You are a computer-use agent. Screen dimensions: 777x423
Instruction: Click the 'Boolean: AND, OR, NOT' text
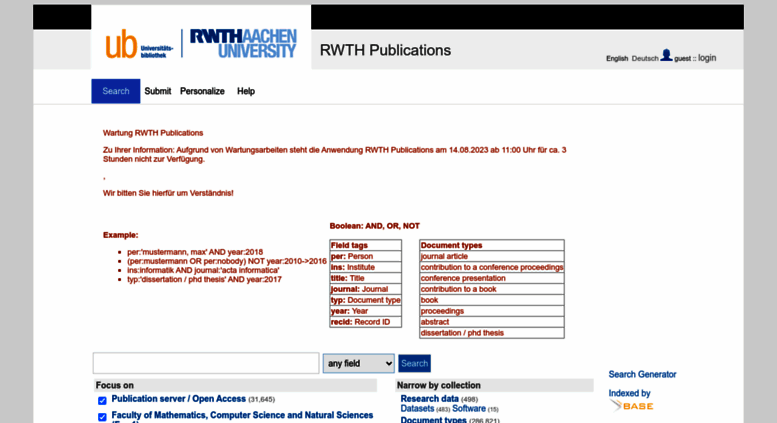tap(375, 226)
